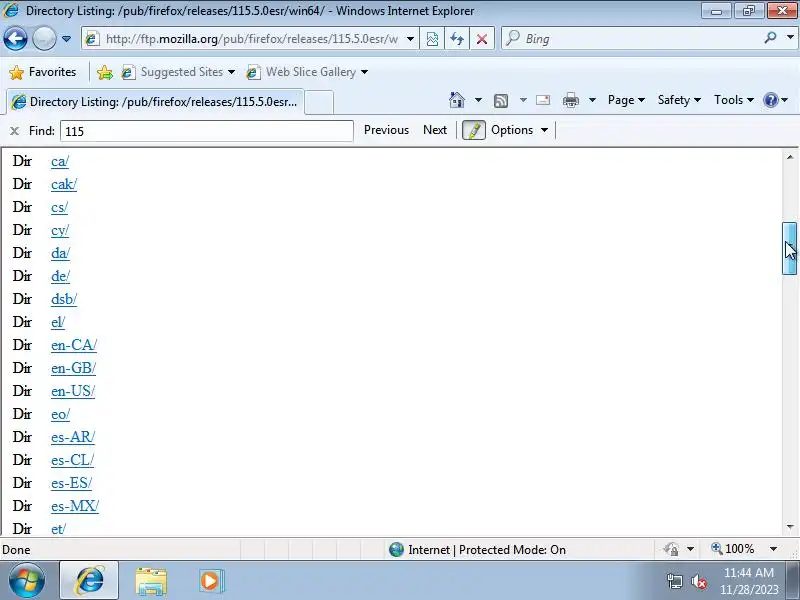800x600 pixels.
Task: Open the eo/ directory link
Action: [60, 414]
